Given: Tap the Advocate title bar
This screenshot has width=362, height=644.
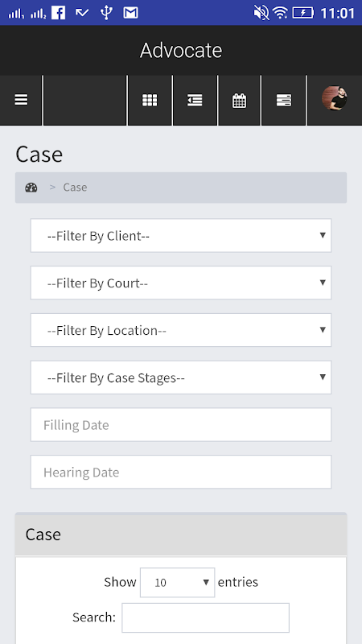Looking at the screenshot, I should click(x=181, y=50).
